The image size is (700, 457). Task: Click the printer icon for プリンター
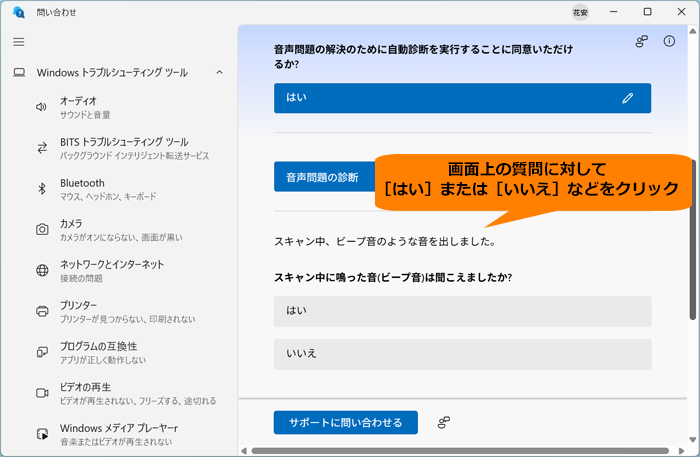(x=42, y=311)
